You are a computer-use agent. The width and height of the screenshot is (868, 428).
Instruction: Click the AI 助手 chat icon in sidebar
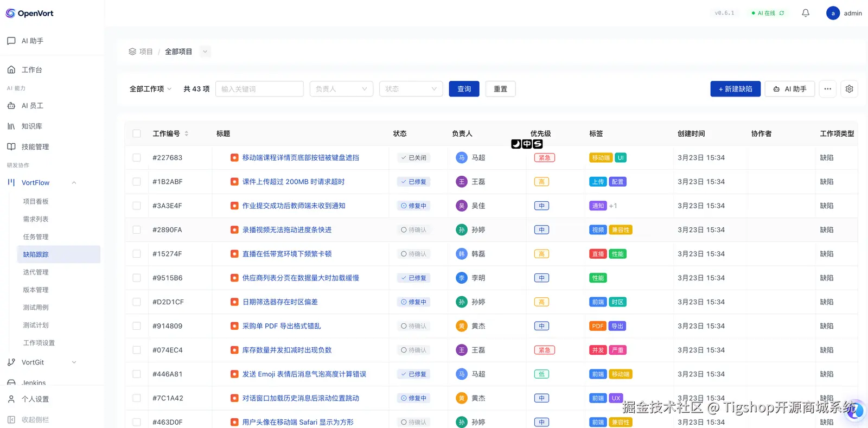click(x=11, y=41)
